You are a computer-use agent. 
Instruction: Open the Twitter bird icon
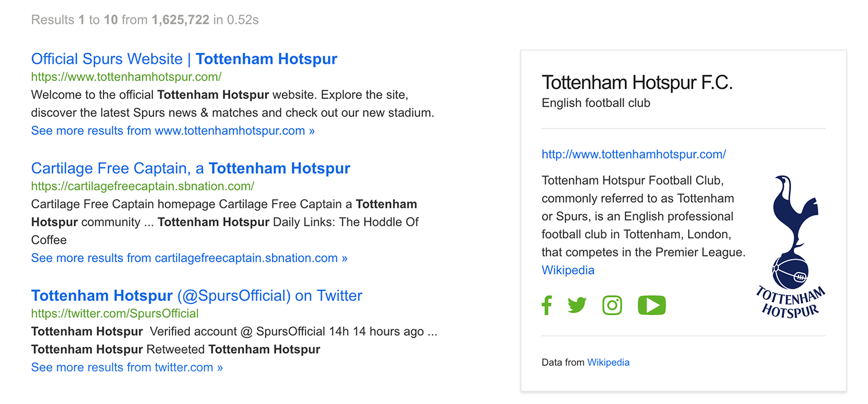click(x=577, y=305)
